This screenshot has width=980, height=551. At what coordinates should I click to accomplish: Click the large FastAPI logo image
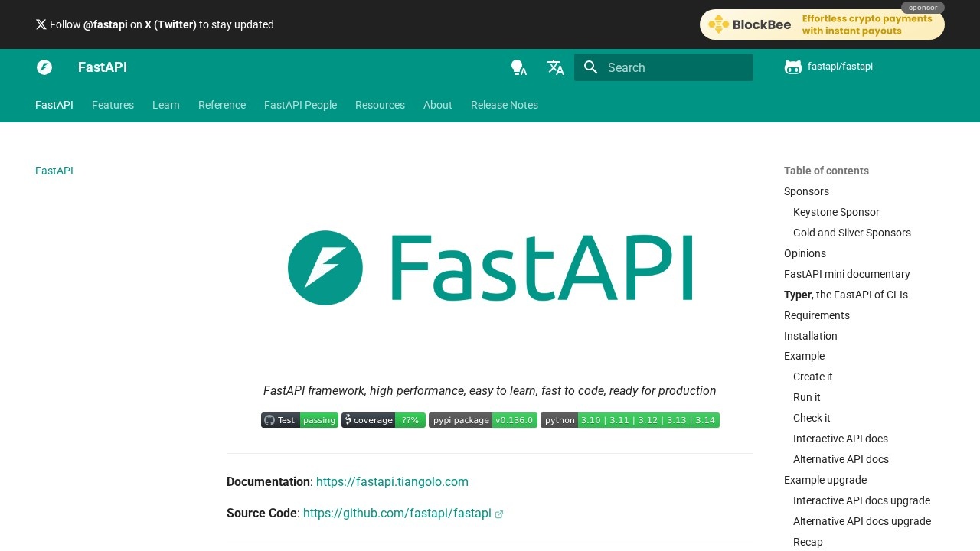pos(490,268)
